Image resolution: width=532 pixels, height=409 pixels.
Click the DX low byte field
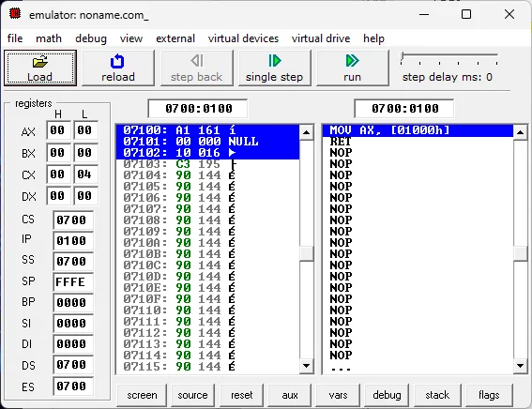(x=85, y=196)
